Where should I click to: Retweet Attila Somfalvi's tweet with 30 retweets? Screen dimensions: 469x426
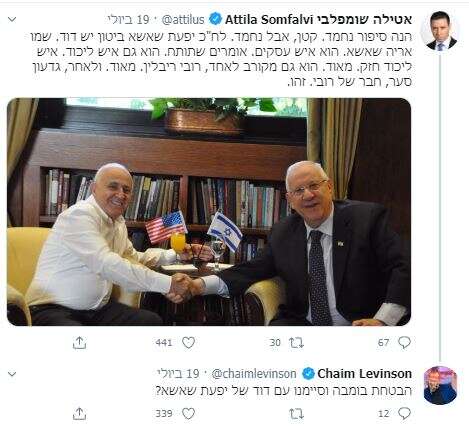[296, 343]
